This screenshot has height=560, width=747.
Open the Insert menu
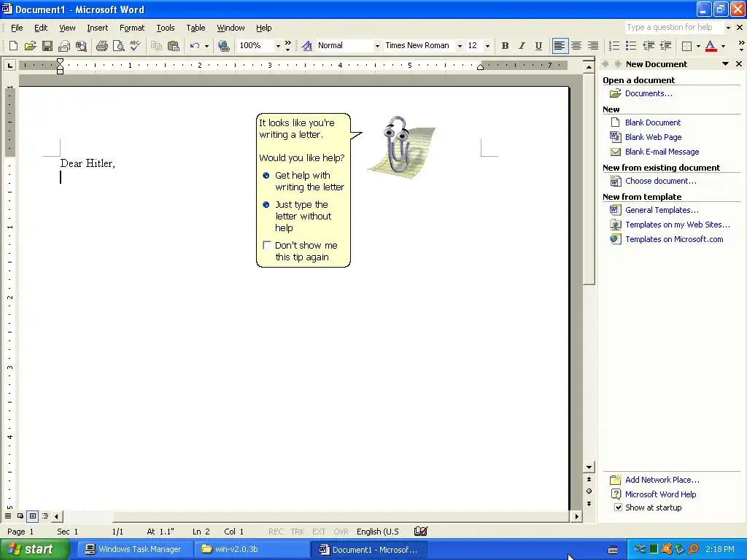pos(97,28)
